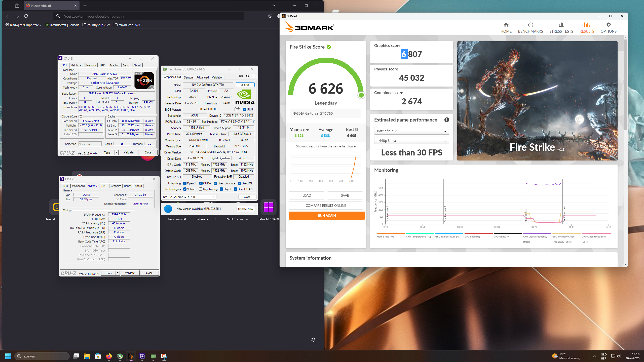Click info icon beside Estimated game performance
The image size is (644, 362).
click(447, 120)
